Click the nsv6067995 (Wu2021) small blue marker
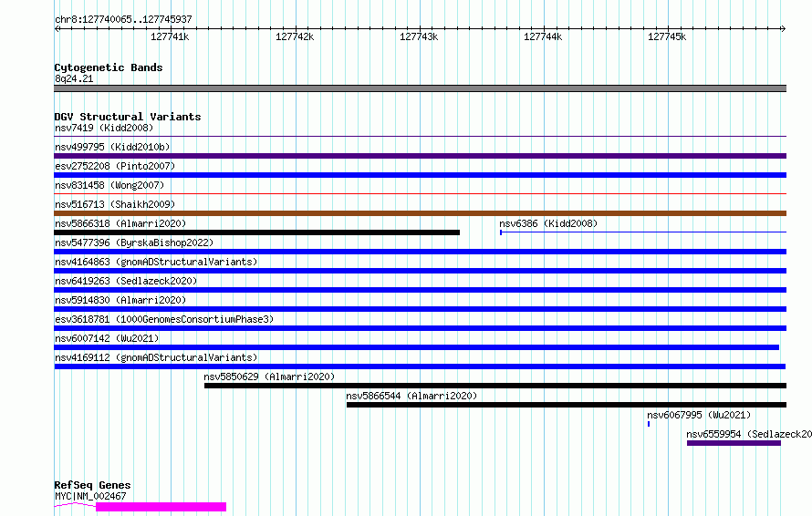Viewport: 812px width, 516px height. (x=649, y=423)
